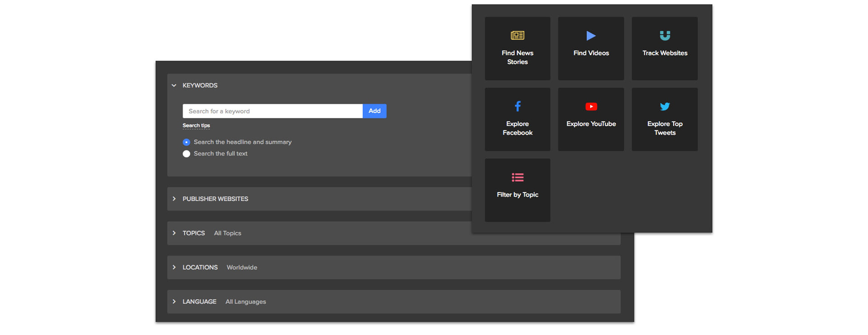Screen dimensions: 868x335
Task: Select Search the full text option
Action: click(186, 154)
